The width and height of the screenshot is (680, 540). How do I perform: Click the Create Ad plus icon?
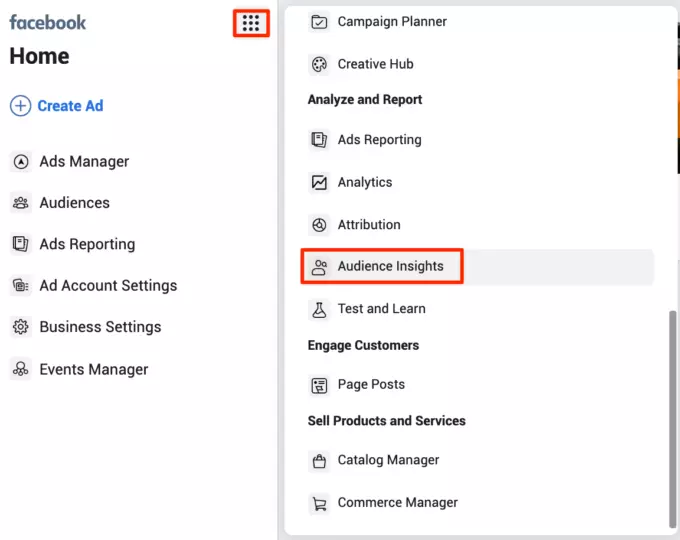pyautogui.click(x=20, y=106)
